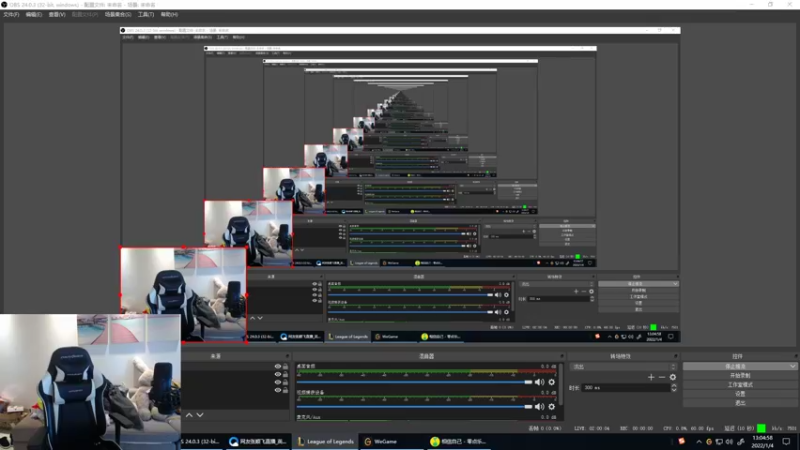The image size is (800, 450).
Task: Move the selected source up
Action: [189, 415]
